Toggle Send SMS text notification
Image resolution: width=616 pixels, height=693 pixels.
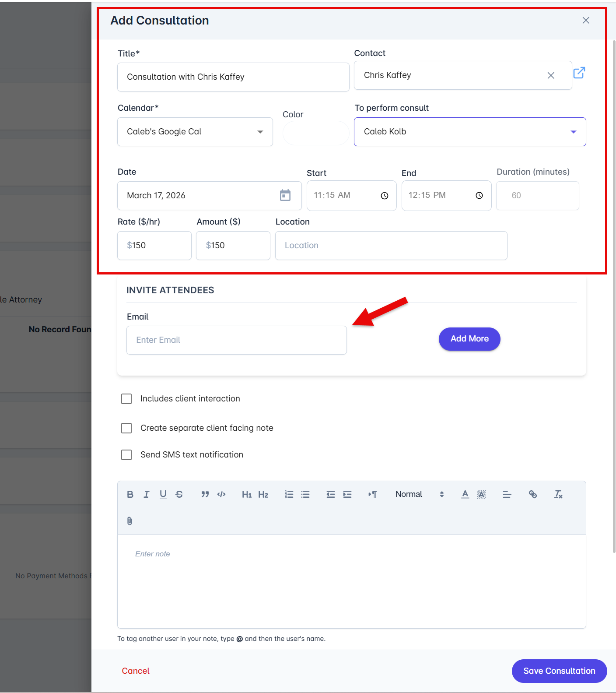click(x=126, y=455)
